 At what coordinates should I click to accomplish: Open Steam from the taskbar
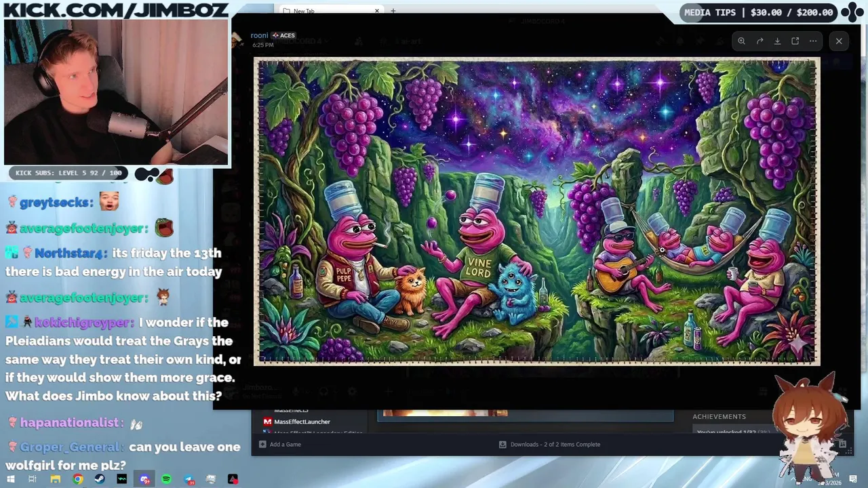click(x=99, y=479)
